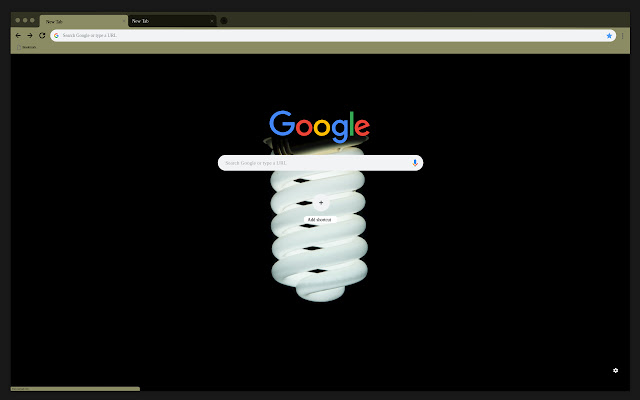Click the Google logo
Image resolution: width=640 pixels, height=400 pixels.
click(320, 126)
